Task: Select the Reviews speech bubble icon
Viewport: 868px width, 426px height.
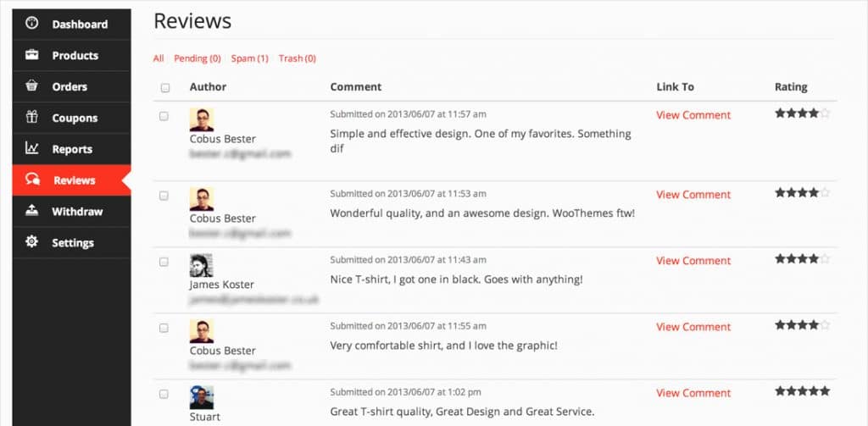Action: (x=33, y=180)
